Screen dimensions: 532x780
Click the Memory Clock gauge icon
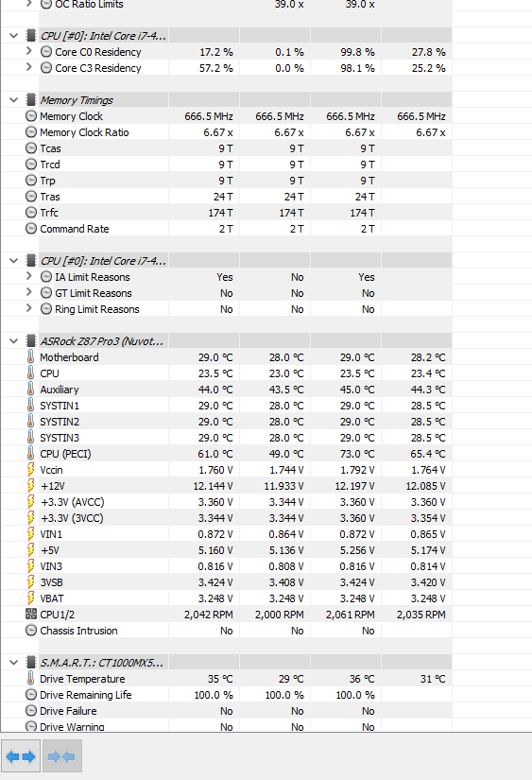31,116
